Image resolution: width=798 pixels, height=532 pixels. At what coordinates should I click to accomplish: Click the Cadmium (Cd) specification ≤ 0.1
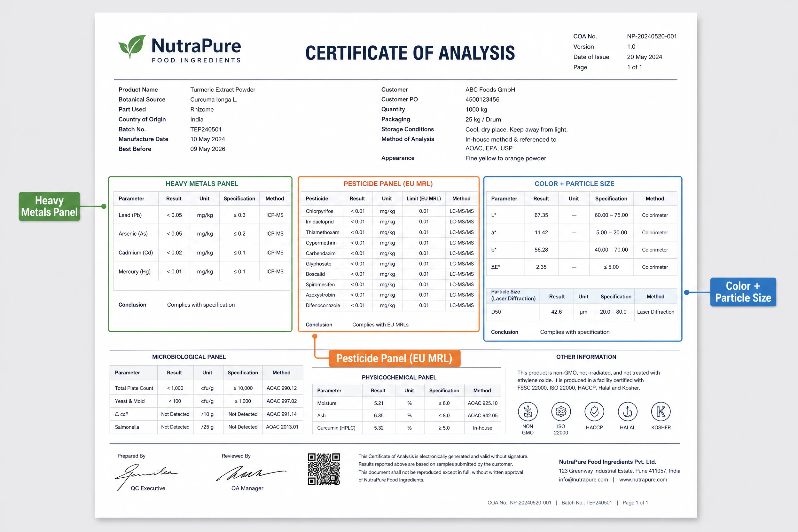point(239,253)
